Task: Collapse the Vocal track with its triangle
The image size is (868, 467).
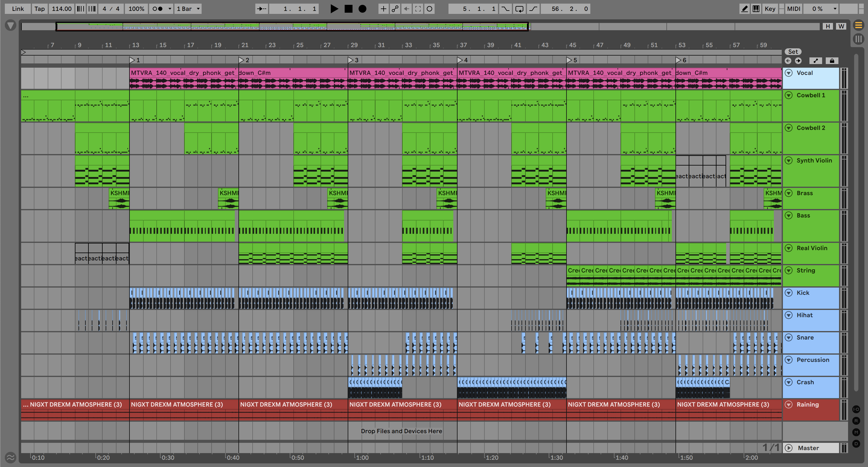Action: [789, 73]
